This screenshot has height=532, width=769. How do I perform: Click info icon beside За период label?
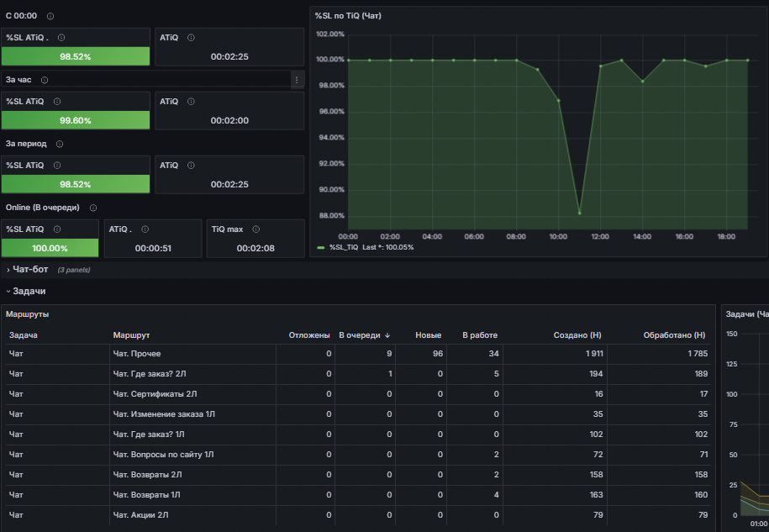pos(60,144)
